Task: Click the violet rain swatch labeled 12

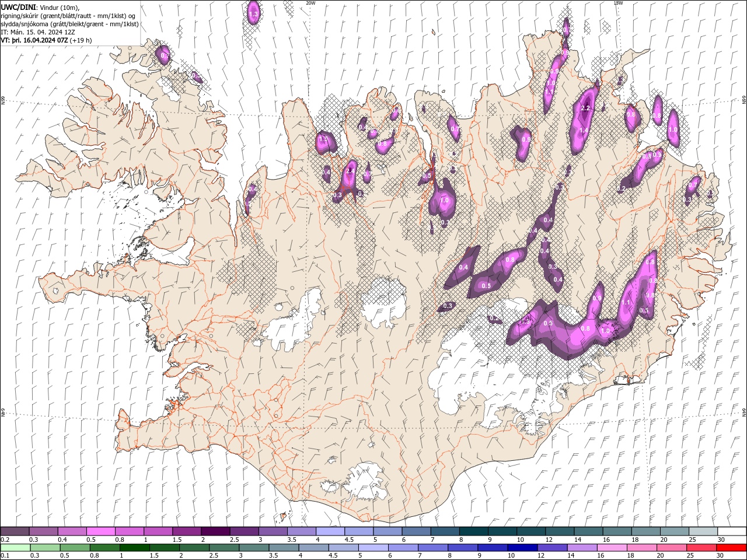Action: tap(551, 547)
